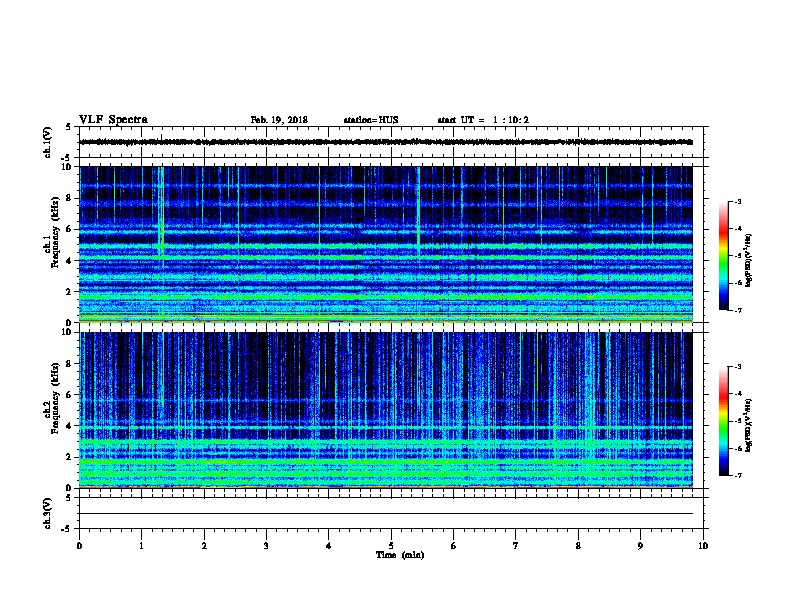Click the "ch.3(V)" axis label
Screen dimensions: 792x612
(47, 513)
